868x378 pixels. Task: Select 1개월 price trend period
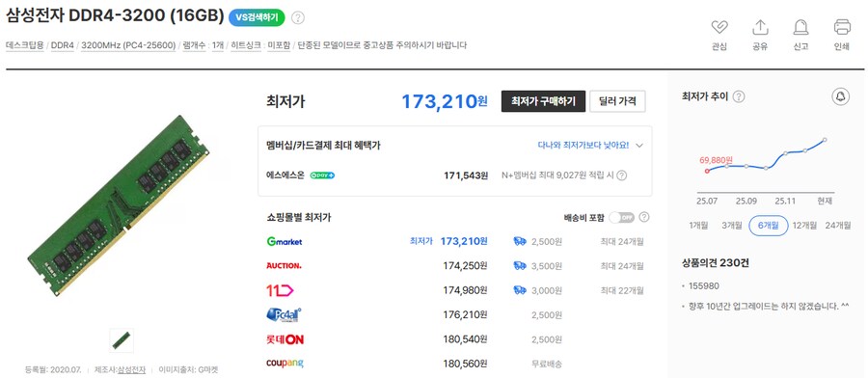[x=698, y=226]
